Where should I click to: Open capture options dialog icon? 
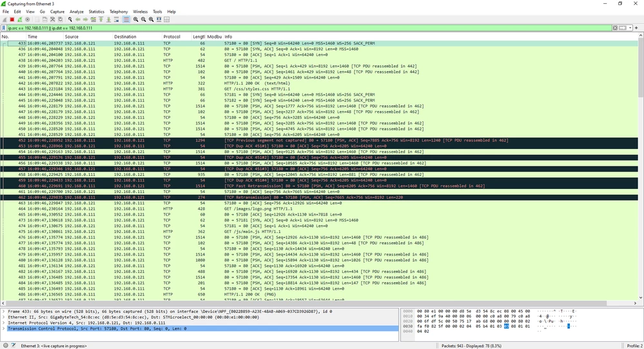pyautogui.click(x=28, y=19)
